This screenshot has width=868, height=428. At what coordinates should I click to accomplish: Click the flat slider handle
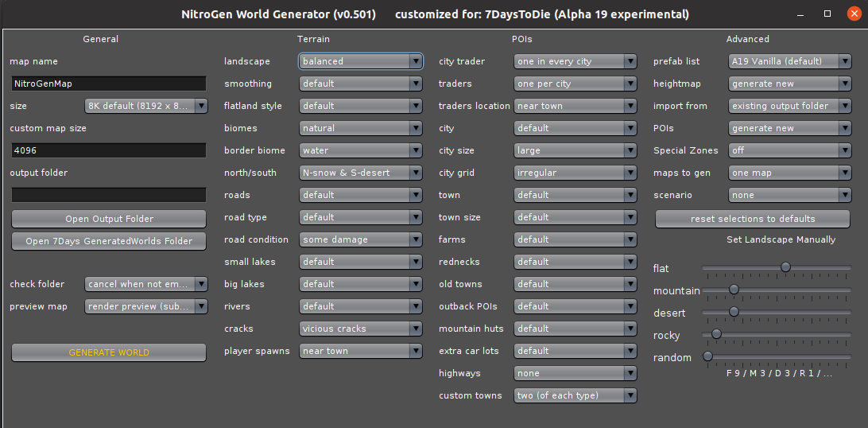[x=785, y=267]
